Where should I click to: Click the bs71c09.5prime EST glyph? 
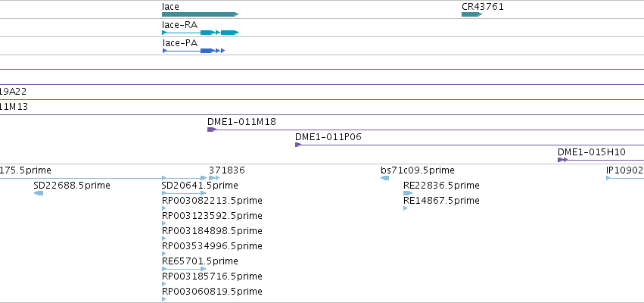point(385,178)
